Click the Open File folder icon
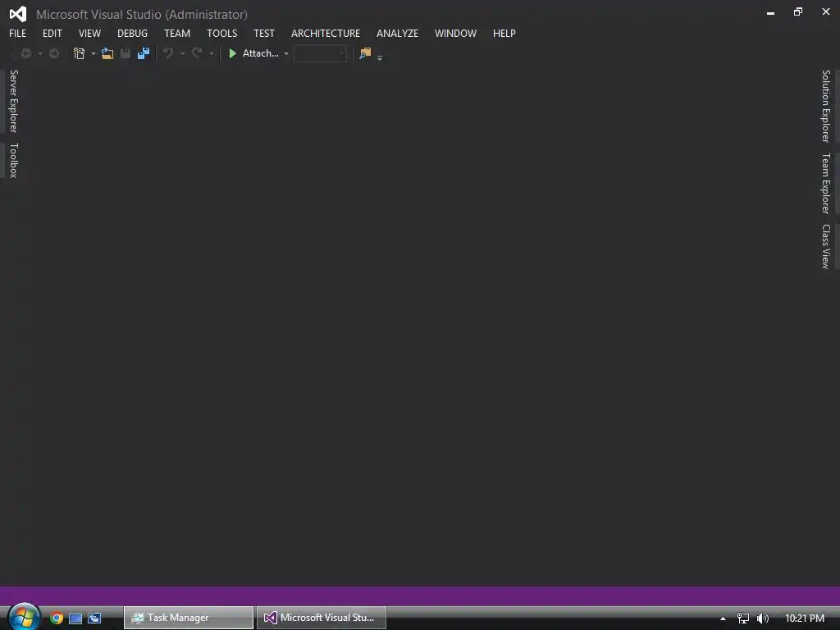Image resolution: width=840 pixels, height=630 pixels. pos(107,53)
